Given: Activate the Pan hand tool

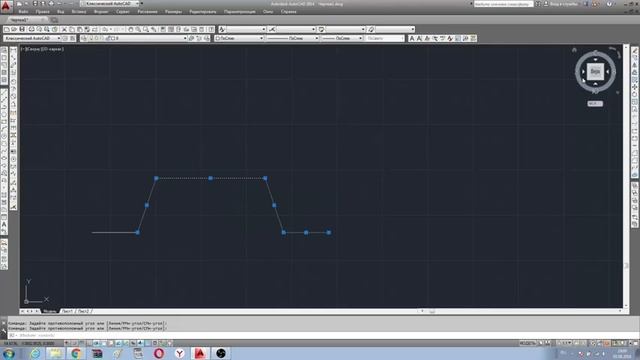Looking at the screenshot, I should pos(131,29).
